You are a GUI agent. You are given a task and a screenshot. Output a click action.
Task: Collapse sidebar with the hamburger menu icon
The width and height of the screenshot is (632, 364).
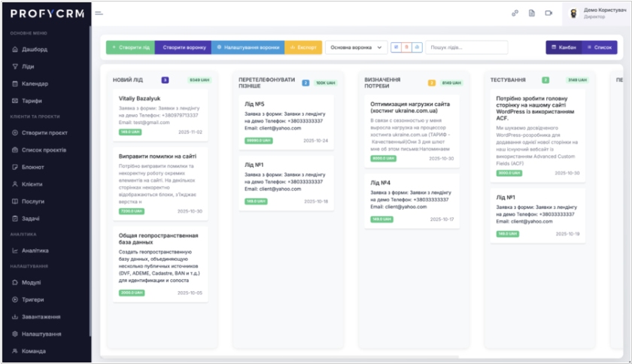(x=99, y=13)
